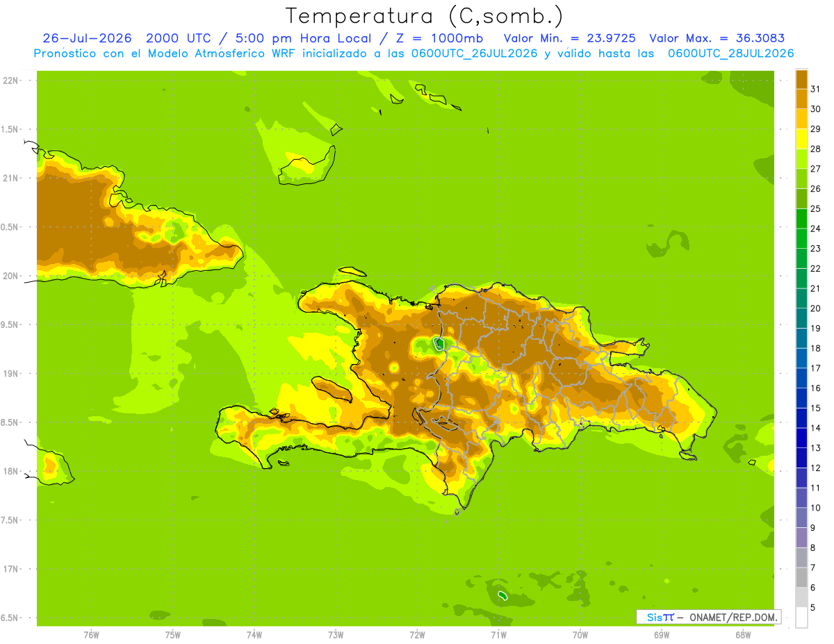Viewport: 834px width, 644px height.
Task: Click the '18N' latitude axis label
Action: (x=10, y=471)
